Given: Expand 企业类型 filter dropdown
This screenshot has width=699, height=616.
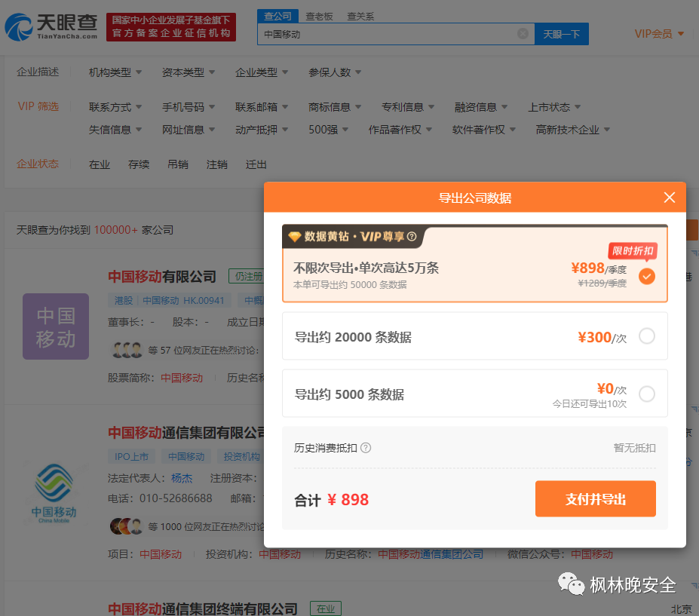Looking at the screenshot, I should (x=262, y=72).
